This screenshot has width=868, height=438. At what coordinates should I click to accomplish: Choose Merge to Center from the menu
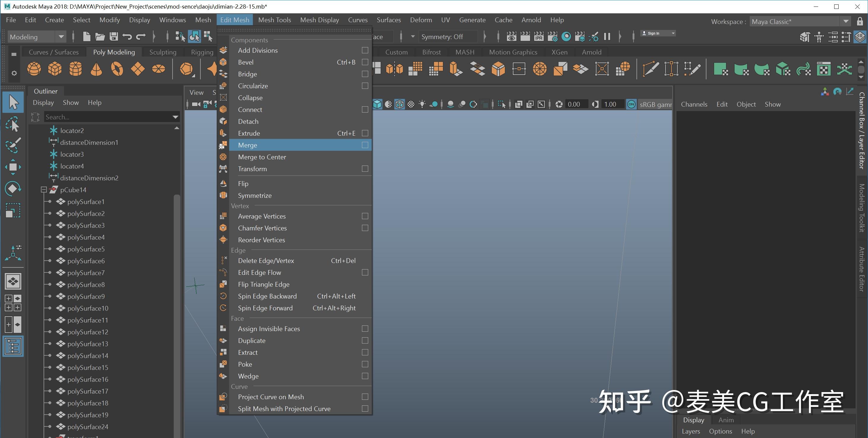tap(262, 157)
